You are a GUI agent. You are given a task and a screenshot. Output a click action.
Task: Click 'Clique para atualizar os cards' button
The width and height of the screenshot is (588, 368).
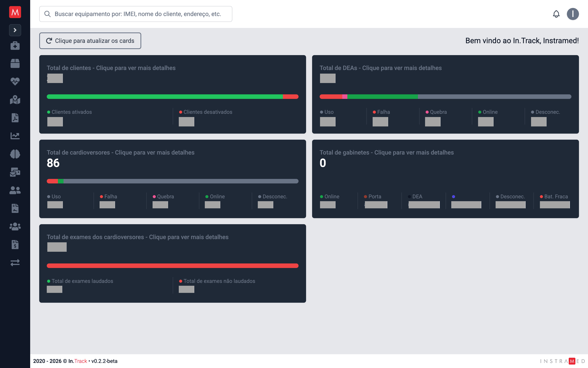click(x=90, y=41)
